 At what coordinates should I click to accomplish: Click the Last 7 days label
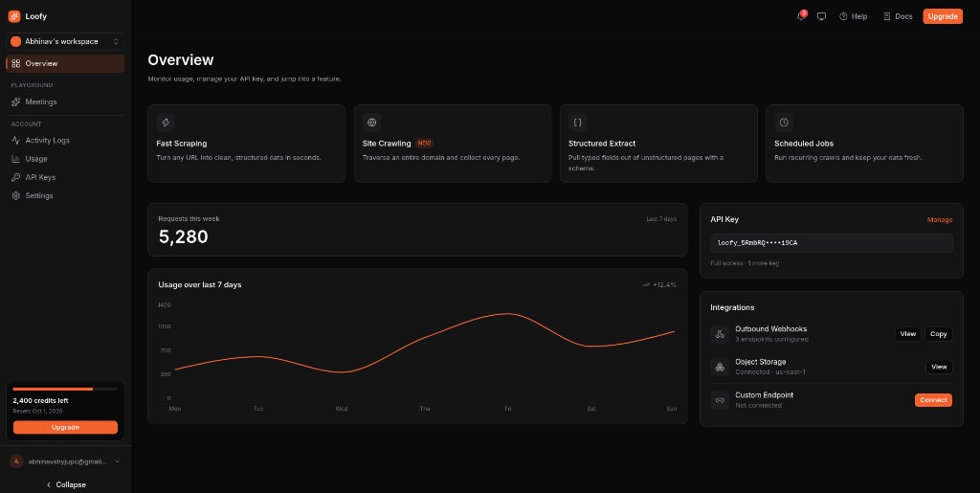point(661,218)
